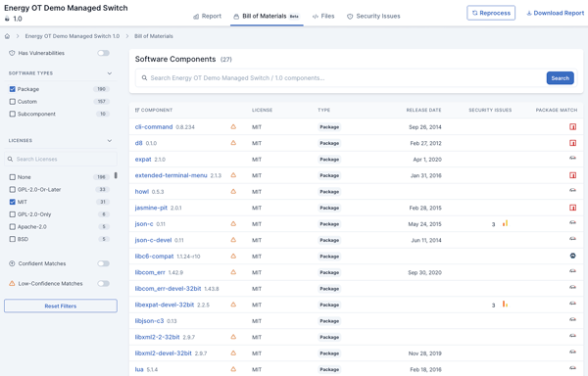The height and width of the screenshot is (376, 588).
Task: Click Reset Filters button
Action: tap(61, 305)
